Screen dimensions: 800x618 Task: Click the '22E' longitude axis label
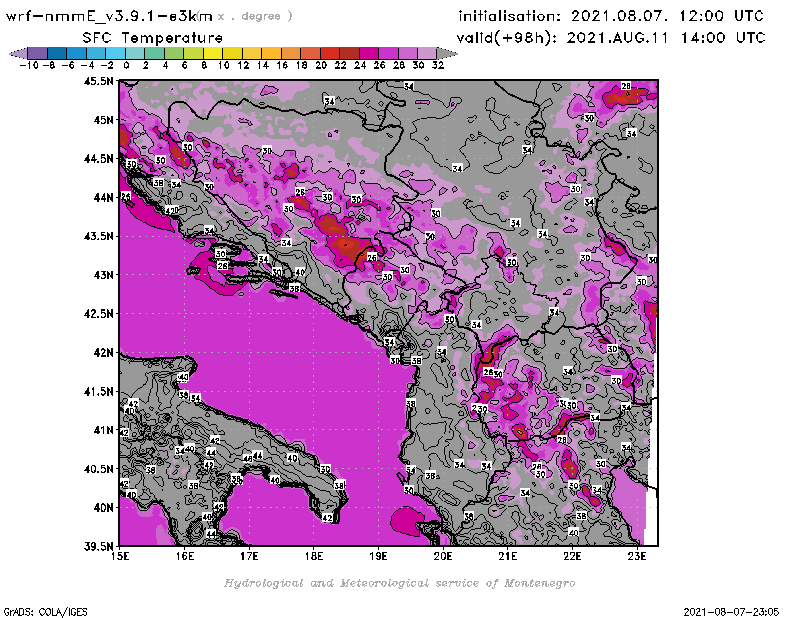coord(572,556)
